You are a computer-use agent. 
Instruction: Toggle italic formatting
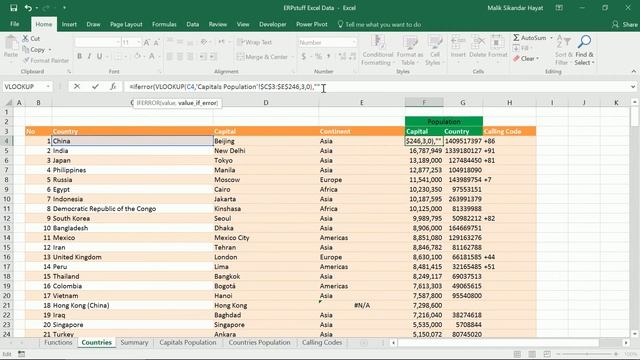(89, 56)
